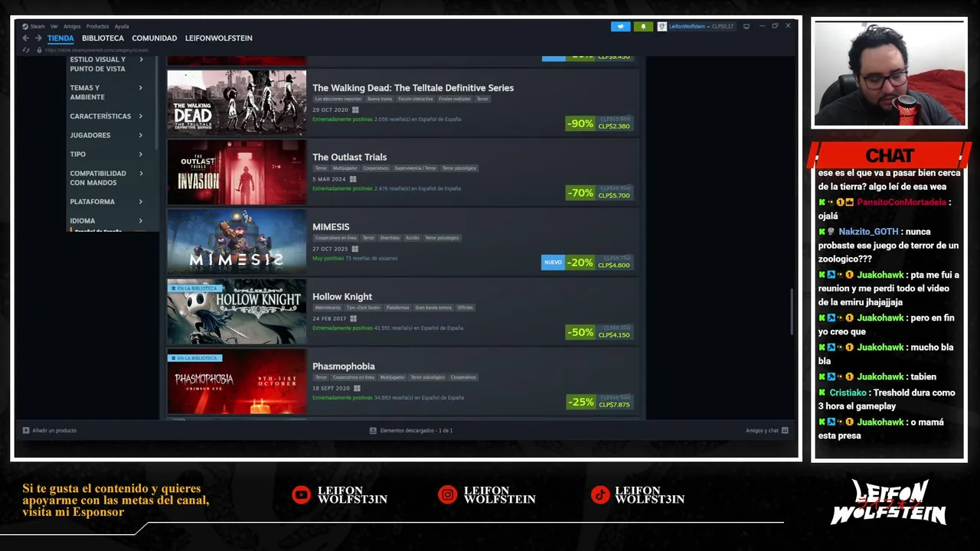Image resolution: width=980 pixels, height=551 pixels.
Task: Click the Ficción interactiva tag on Walking Dead
Action: point(416,99)
